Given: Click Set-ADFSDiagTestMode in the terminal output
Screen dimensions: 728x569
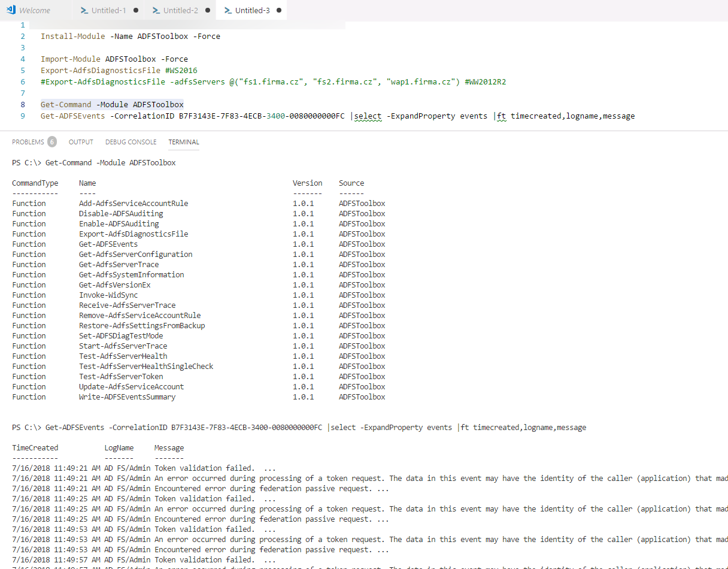Looking at the screenshot, I should [121, 336].
